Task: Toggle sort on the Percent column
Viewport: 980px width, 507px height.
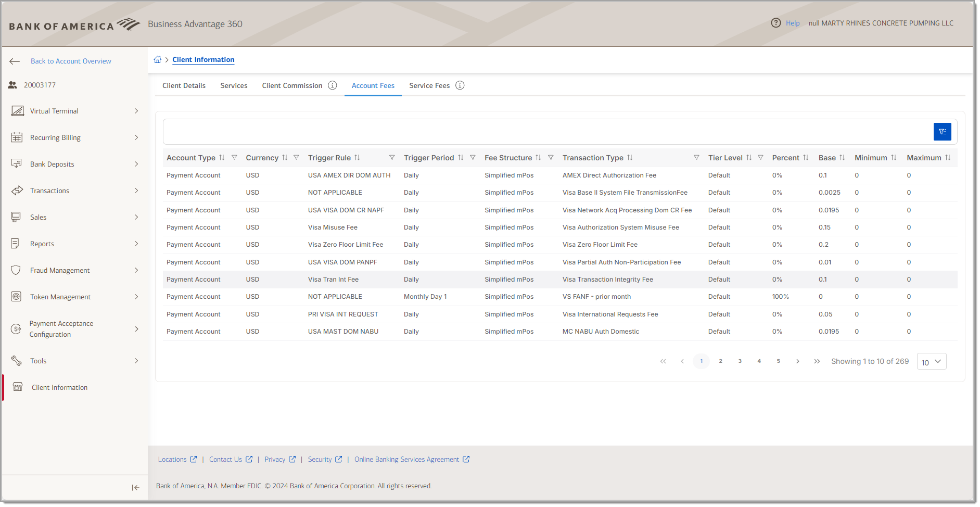Action: (806, 157)
